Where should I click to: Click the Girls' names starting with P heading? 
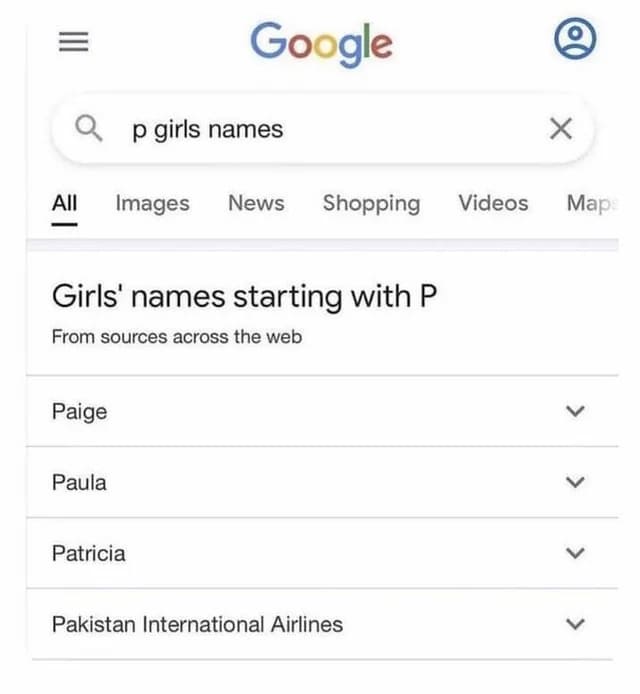tap(244, 296)
